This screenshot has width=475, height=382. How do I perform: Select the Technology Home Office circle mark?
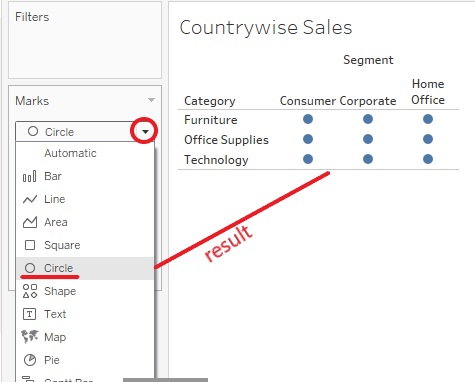pos(428,159)
